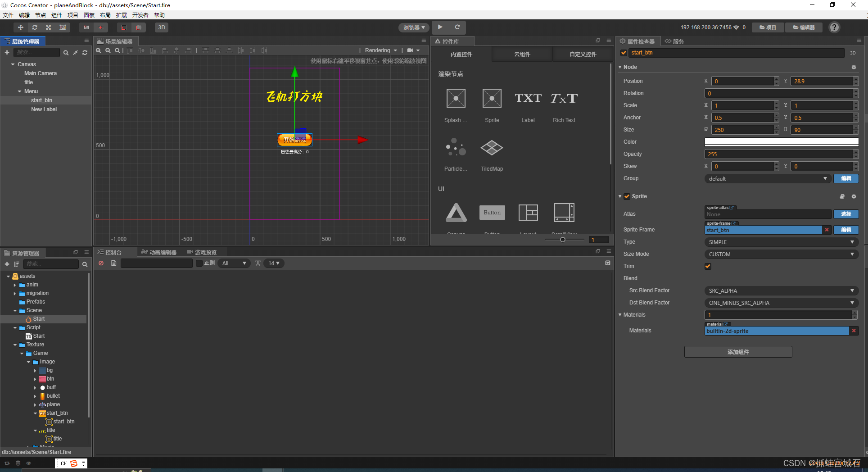This screenshot has width=868, height=472.
Task: Select the Start scene asset
Action: pos(39,319)
